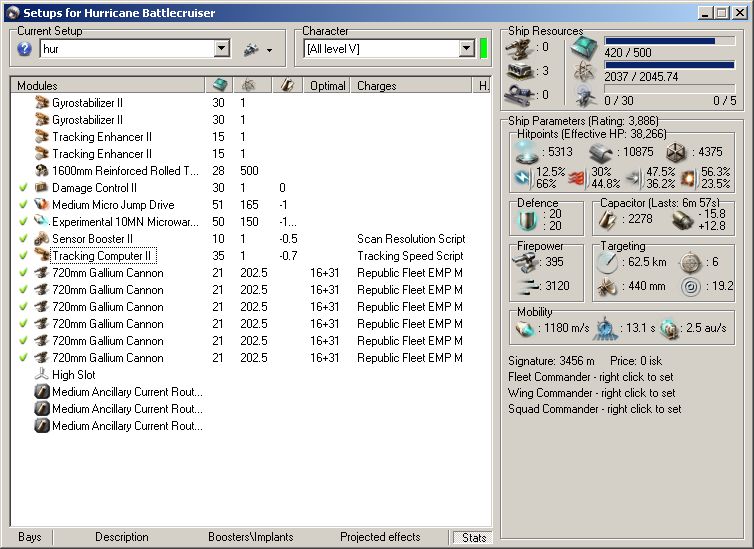Open the Projected effects tab
Viewport: 754px width, 549px height.
(x=380, y=537)
